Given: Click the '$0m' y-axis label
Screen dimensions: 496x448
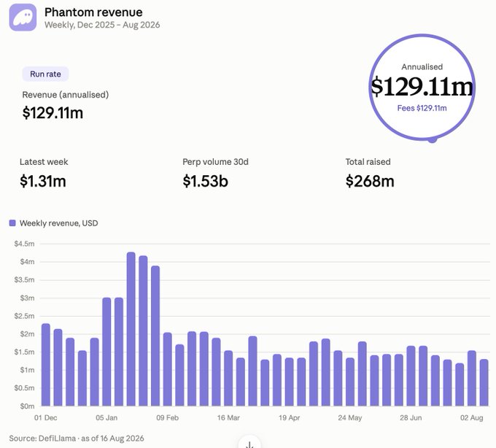Looking at the screenshot, I should pyautogui.click(x=27, y=406).
